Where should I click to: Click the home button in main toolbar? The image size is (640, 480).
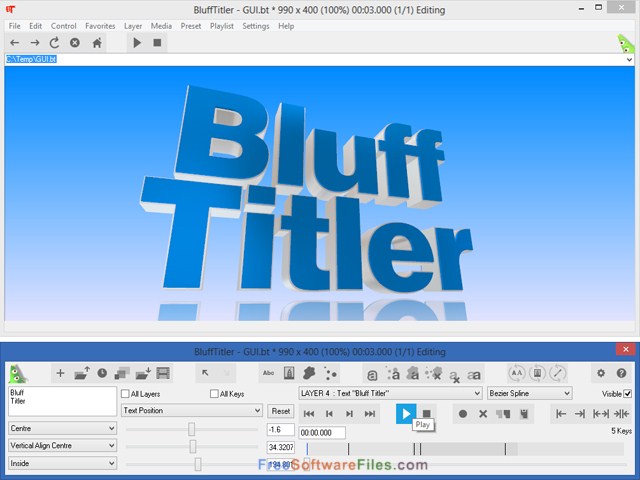97,42
